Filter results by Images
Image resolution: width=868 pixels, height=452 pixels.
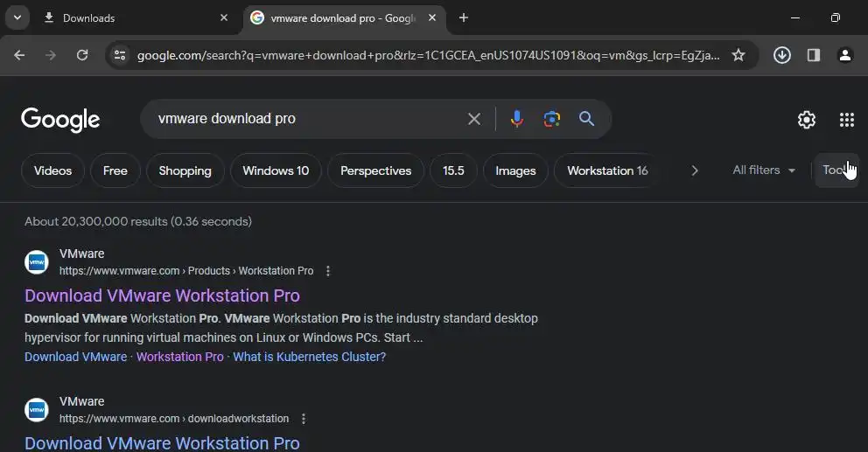point(515,170)
